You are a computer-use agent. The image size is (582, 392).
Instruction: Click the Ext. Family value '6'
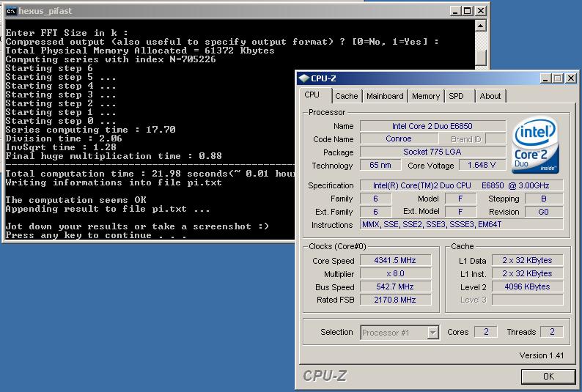[x=375, y=212]
